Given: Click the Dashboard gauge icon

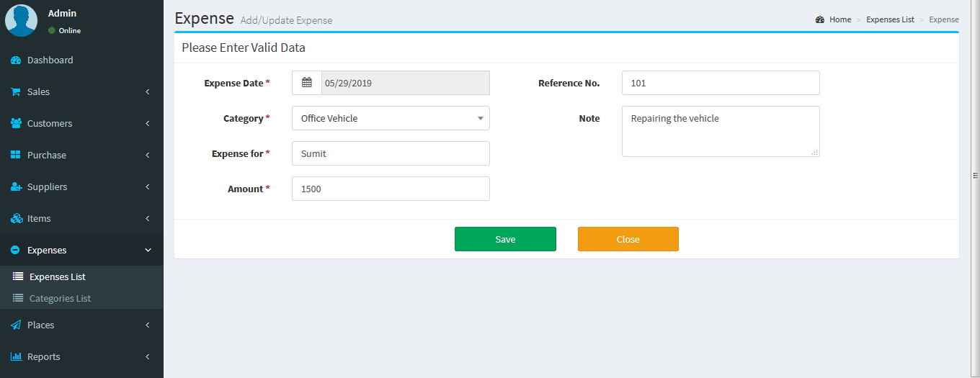Looking at the screenshot, I should click(x=16, y=60).
